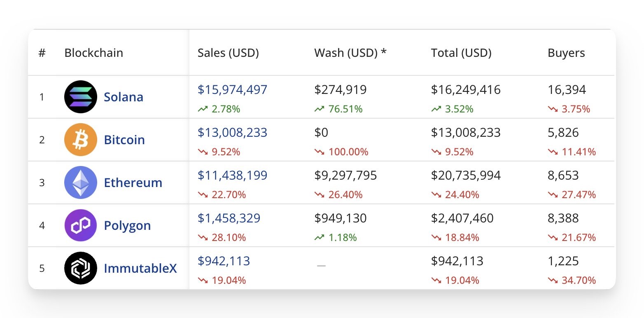
Task: Click the ImmutableX logo icon
Action: pyautogui.click(x=81, y=268)
